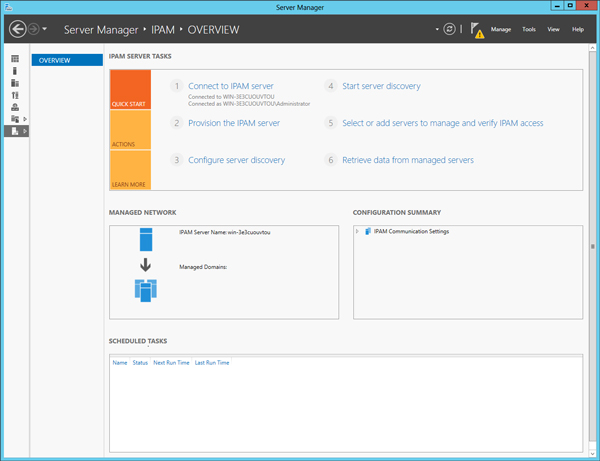Click Connect to IPAM server link
The height and width of the screenshot is (461, 600).
[x=231, y=86]
